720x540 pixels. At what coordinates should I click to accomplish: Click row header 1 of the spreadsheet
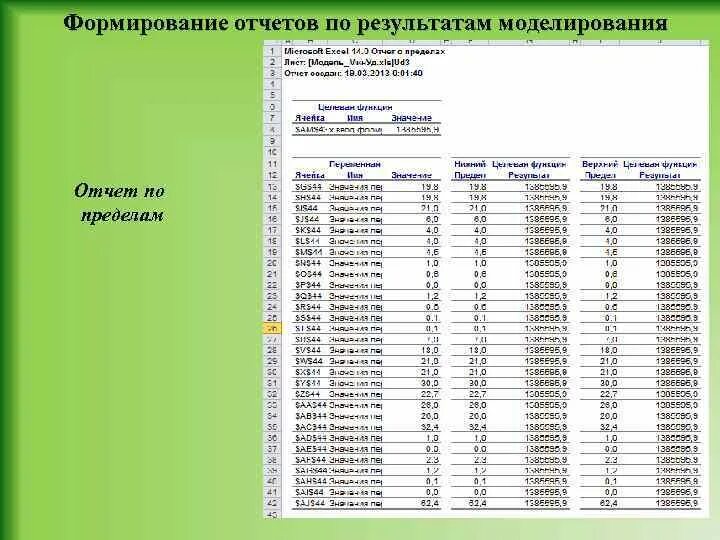(x=272, y=51)
